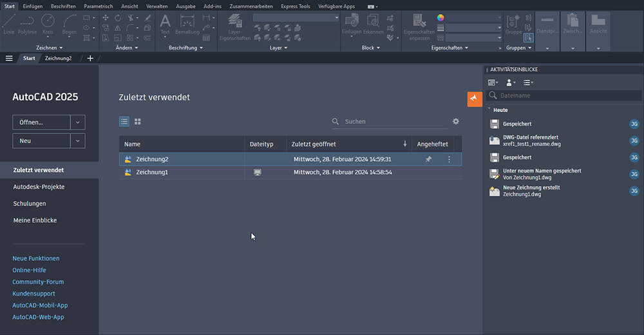Image resolution: width=644 pixels, height=335 pixels.
Task: Open the Neue Funktionen link
Action: 35,258
